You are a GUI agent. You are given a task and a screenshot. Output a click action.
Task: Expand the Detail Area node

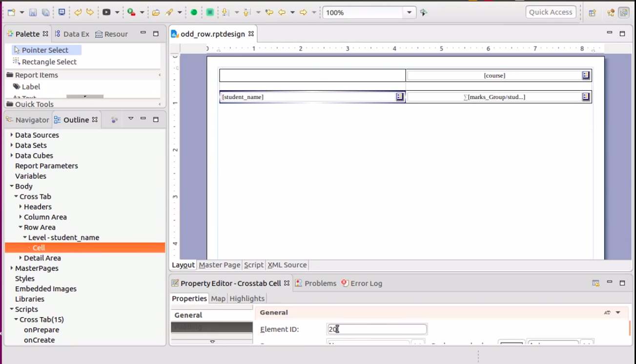[21, 258]
